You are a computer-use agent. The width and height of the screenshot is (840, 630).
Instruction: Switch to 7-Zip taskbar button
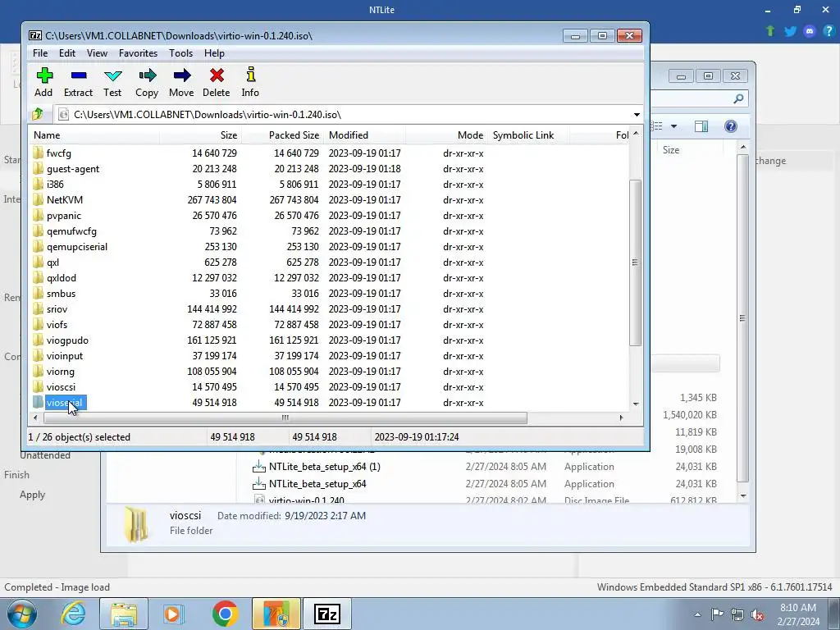(327, 614)
